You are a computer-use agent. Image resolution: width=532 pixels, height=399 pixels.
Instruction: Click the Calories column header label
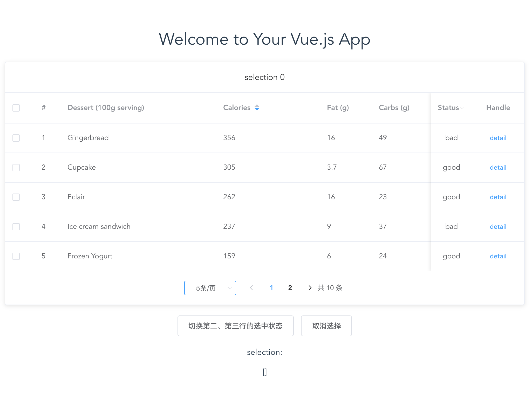coord(236,108)
